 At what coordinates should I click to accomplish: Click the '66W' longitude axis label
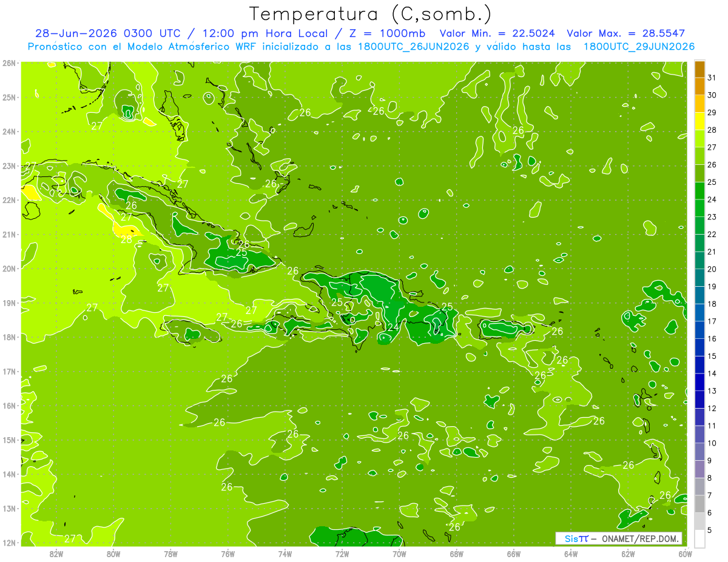pyautogui.click(x=514, y=553)
